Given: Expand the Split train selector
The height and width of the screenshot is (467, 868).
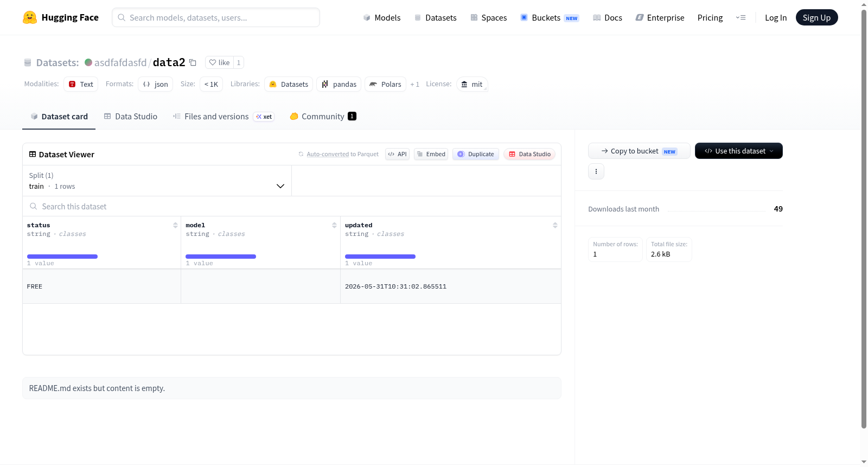Looking at the screenshot, I should [157, 181].
